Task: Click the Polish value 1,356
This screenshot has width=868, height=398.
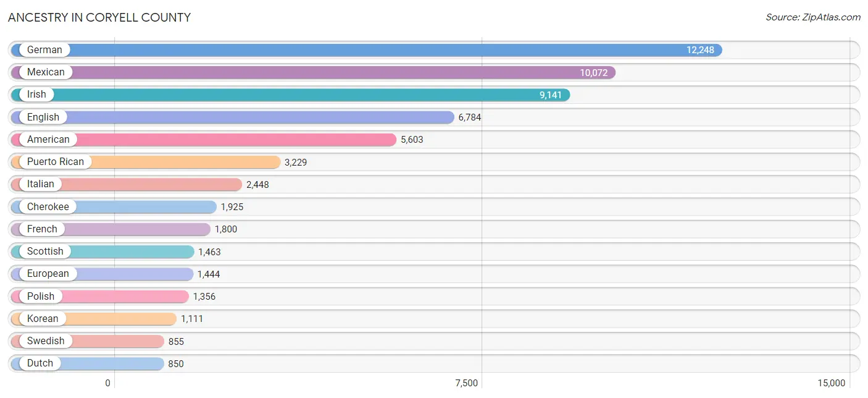Action: (x=204, y=297)
